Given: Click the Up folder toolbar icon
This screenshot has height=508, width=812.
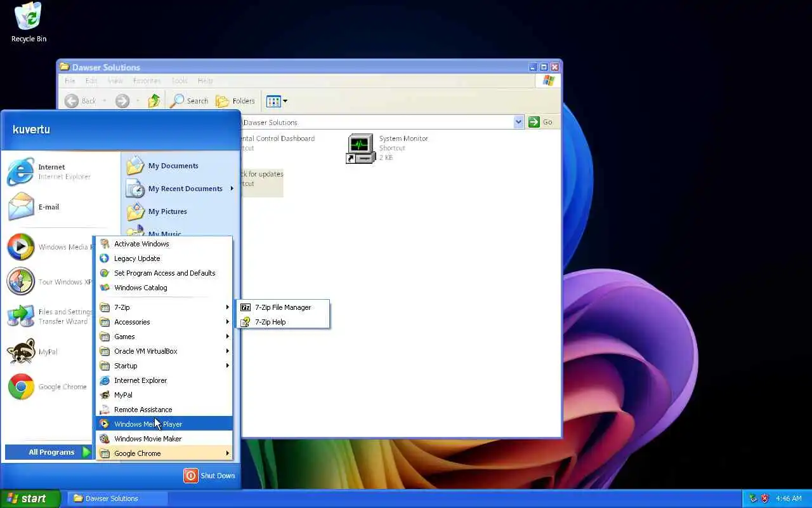Looking at the screenshot, I should [154, 101].
